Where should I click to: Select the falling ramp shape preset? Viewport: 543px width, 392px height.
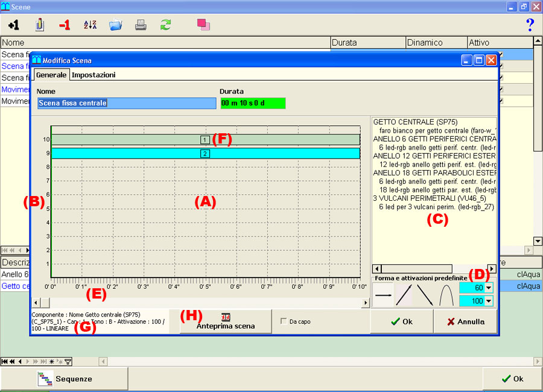point(425,295)
